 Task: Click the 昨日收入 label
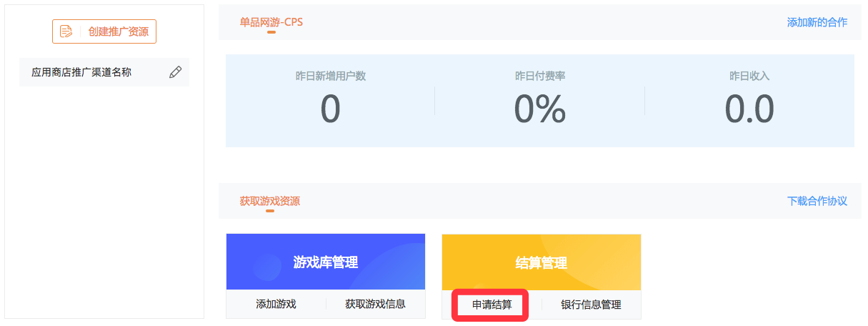[x=749, y=76]
